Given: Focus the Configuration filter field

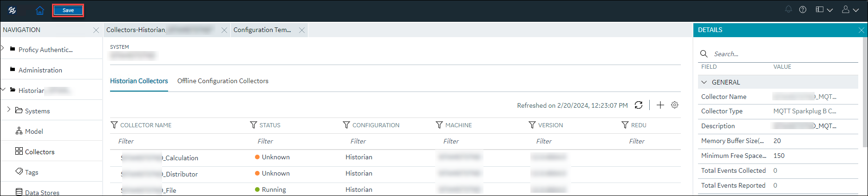Looking at the screenshot, I should coord(389,141).
